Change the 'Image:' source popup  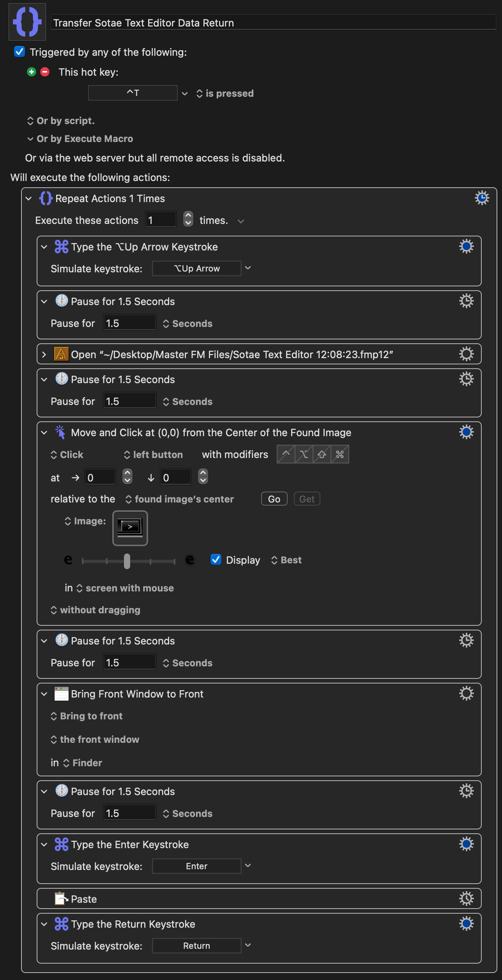[x=85, y=521]
